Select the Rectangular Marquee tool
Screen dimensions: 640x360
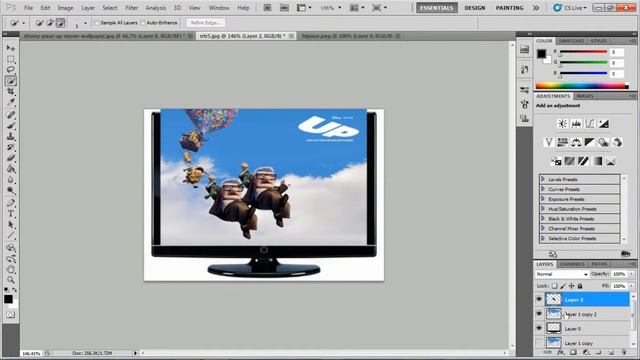click(11, 59)
